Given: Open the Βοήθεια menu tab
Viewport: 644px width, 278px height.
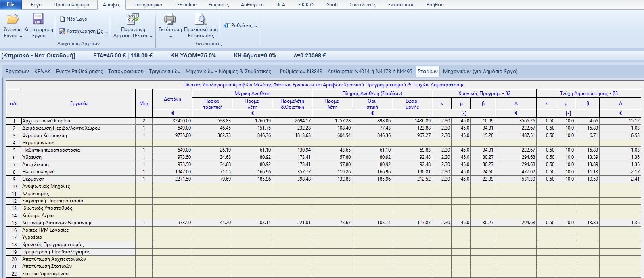Looking at the screenshot, I should point(435,5).
